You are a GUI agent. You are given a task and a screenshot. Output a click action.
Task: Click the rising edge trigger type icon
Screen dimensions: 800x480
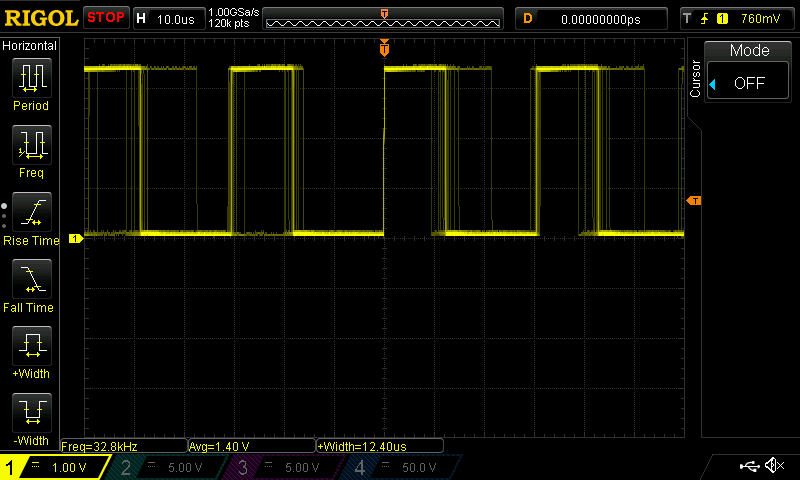tap(705, 19)
